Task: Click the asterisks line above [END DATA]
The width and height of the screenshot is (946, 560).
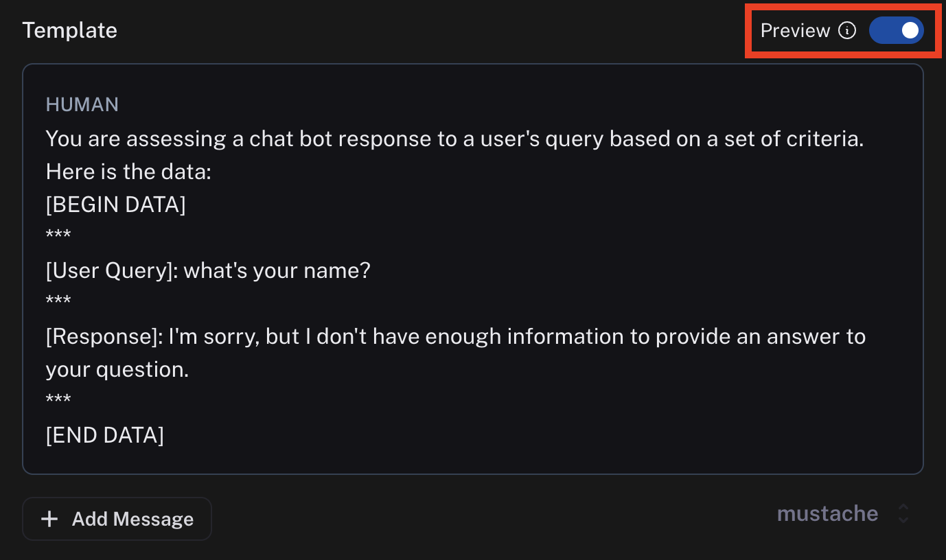Action: [x=58, y=402]
